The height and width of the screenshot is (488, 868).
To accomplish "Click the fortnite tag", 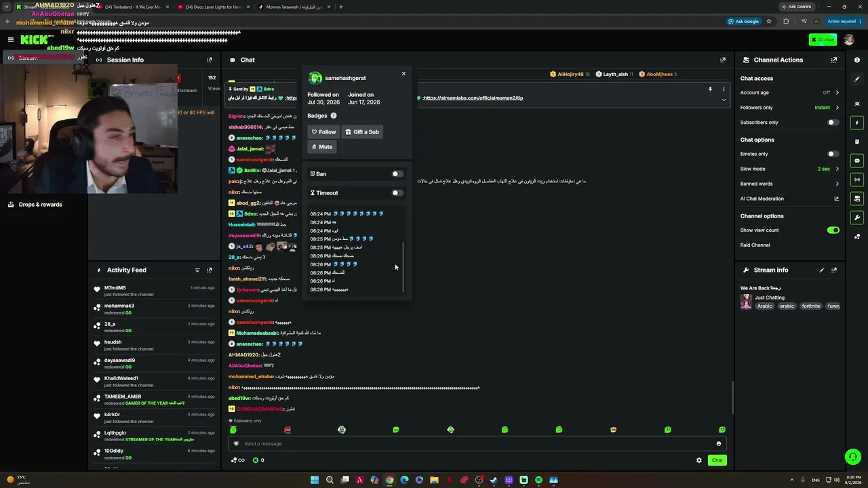I will click(x=811, y=306).
